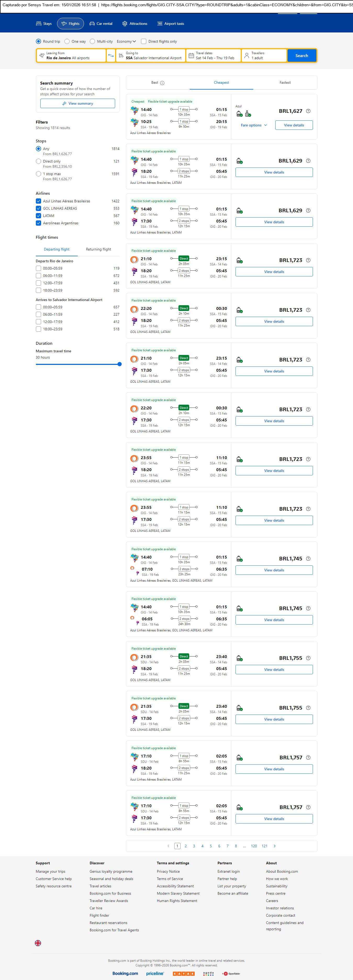353x980 pixels.
Task: Click the traveller person icon in search bar
Action: tap(246, 55)
